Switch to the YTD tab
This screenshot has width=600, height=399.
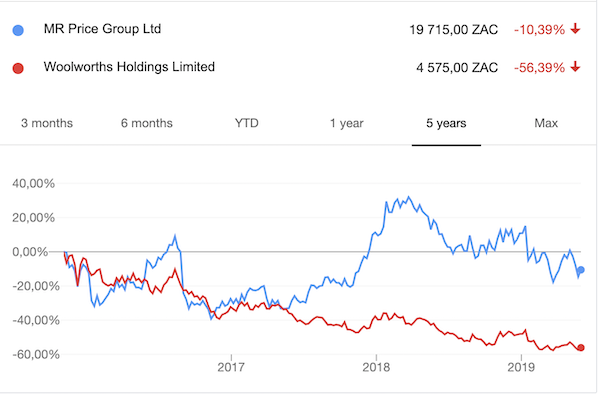click(x=246, y=123)
